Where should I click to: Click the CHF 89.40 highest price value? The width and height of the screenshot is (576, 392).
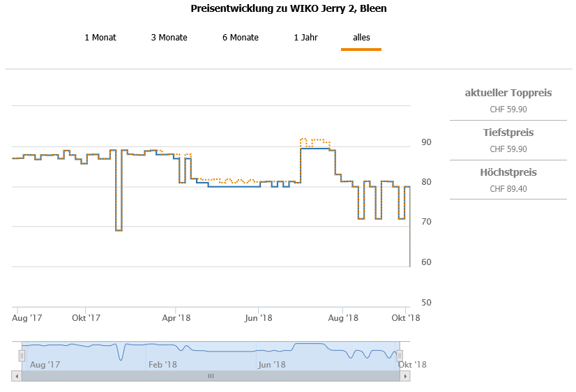(508, 188)
